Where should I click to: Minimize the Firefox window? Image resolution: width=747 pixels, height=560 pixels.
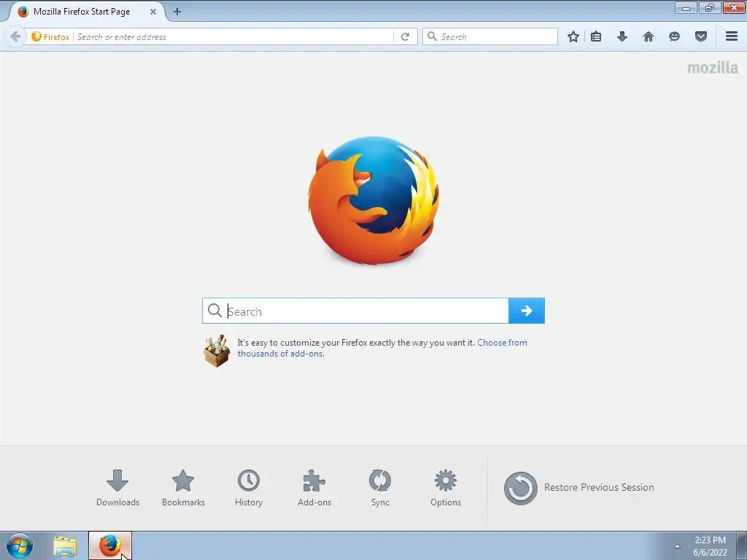pyautogui.click(x=686, y=7)
